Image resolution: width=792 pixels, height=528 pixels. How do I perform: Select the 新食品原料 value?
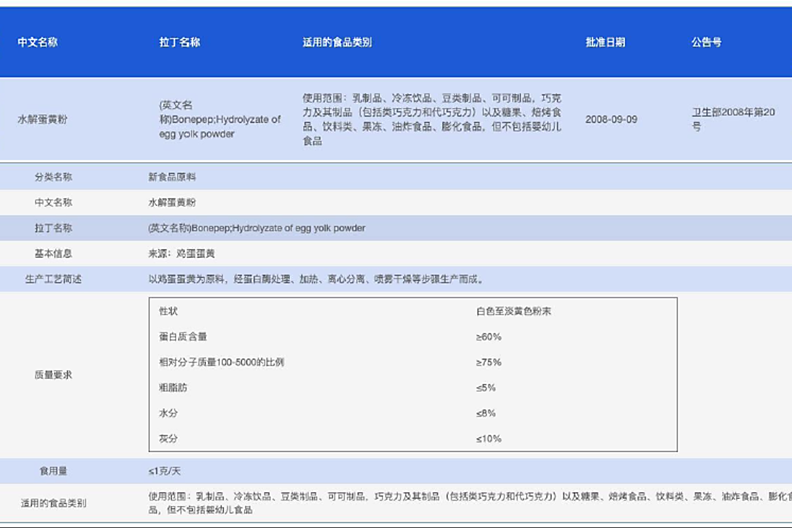172,176
